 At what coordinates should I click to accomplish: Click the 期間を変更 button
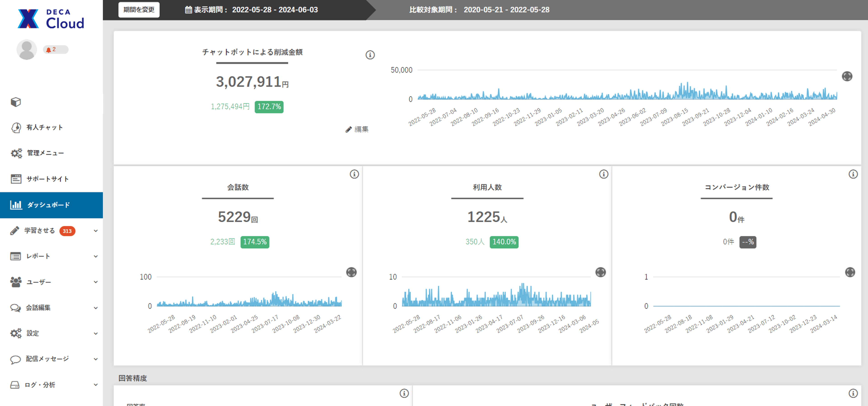[x=139, y=10]
